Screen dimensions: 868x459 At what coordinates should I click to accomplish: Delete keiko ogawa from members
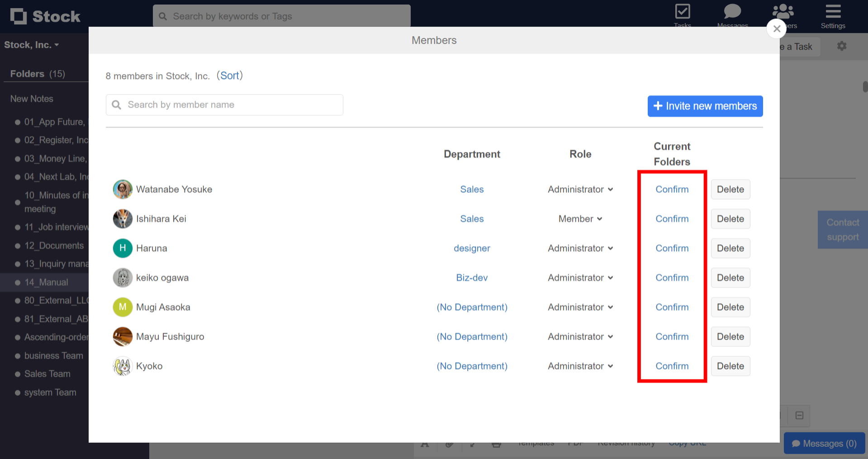[730, 277]
